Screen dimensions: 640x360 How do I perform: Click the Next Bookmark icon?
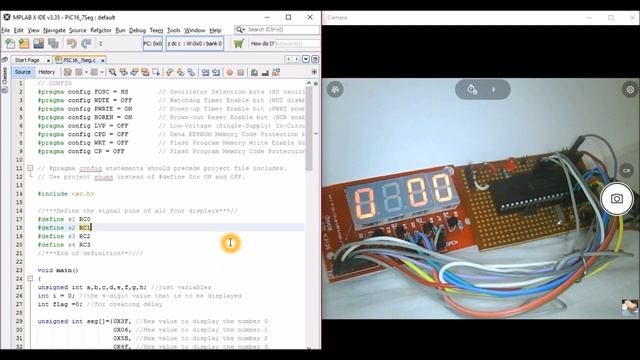pyautogui.click(x=180, y=72)
